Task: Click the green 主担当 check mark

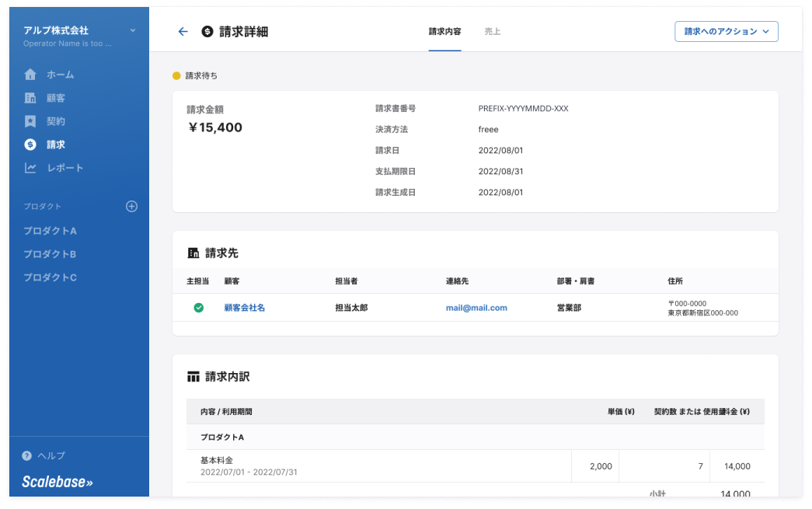Action: [x=198, y=308]
